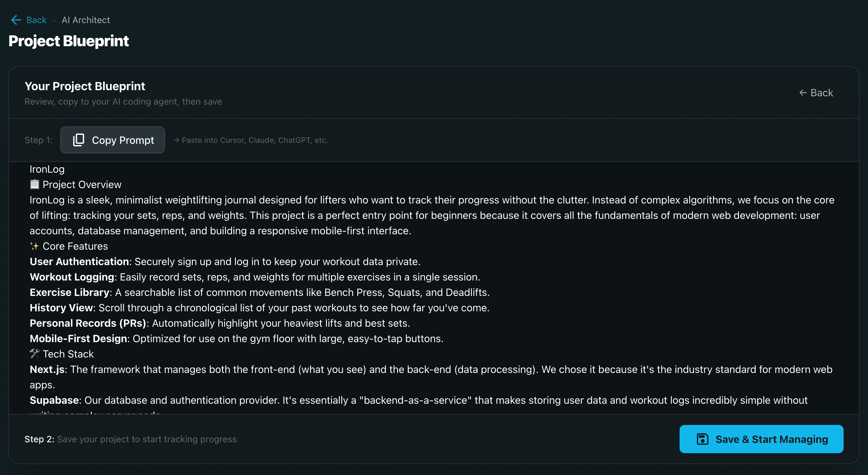
Task: Click the left arrow in the card's Back link
Action: click(803, 93)
